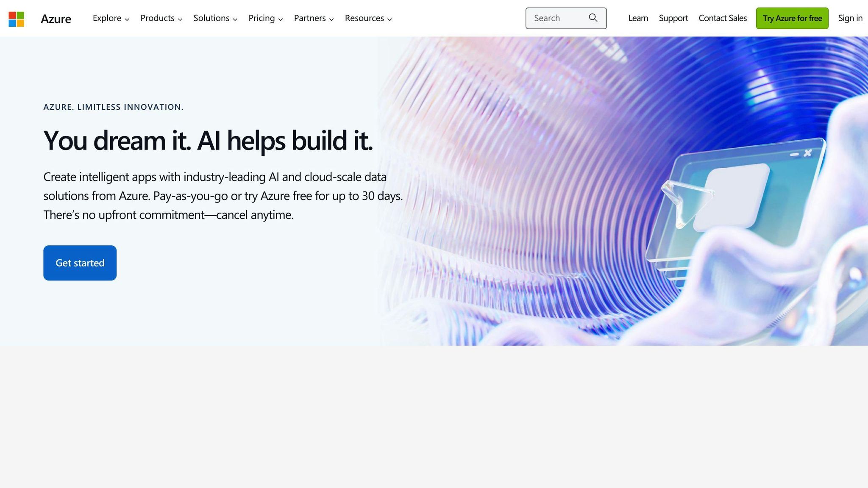868x488 pixels.
Task: Expand the Pricing menu
Action: point(266,18)
